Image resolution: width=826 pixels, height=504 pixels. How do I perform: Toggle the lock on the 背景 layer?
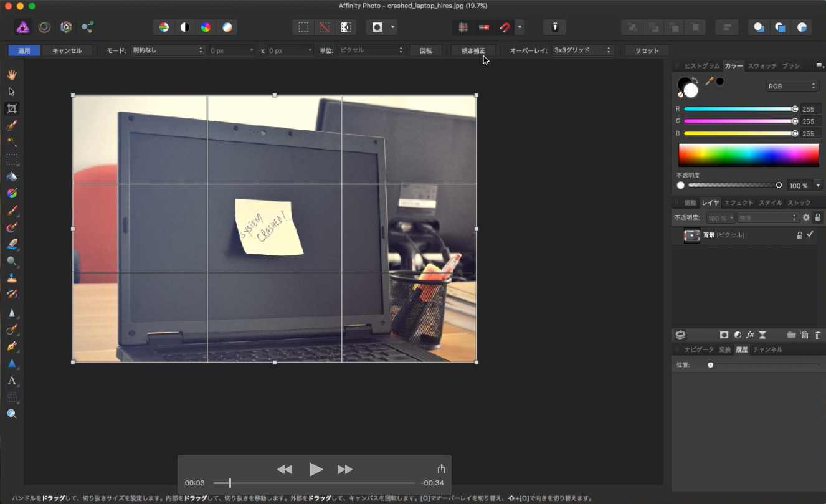pos(799,235)
